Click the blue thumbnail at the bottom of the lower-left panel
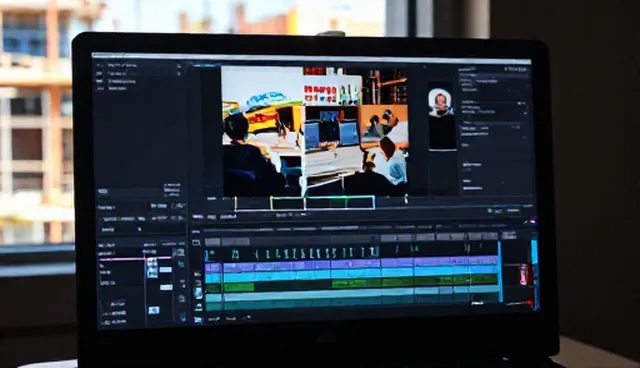The image size is (640, 368). 154,311
